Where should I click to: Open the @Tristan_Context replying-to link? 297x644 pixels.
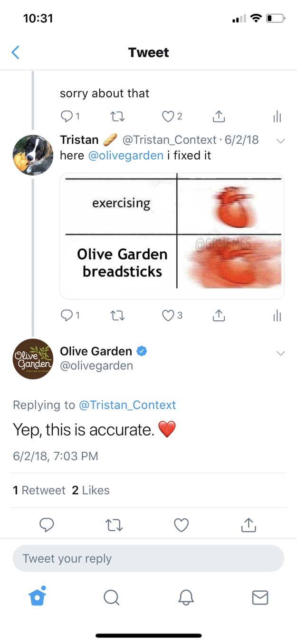tap(127, 405)
